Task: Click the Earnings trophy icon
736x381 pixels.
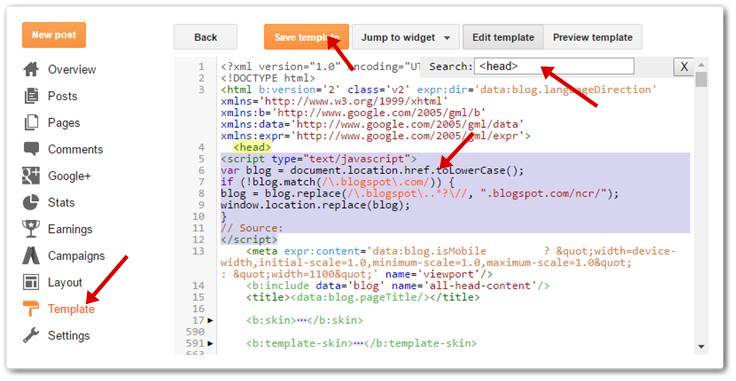Action: coord(31,229)
